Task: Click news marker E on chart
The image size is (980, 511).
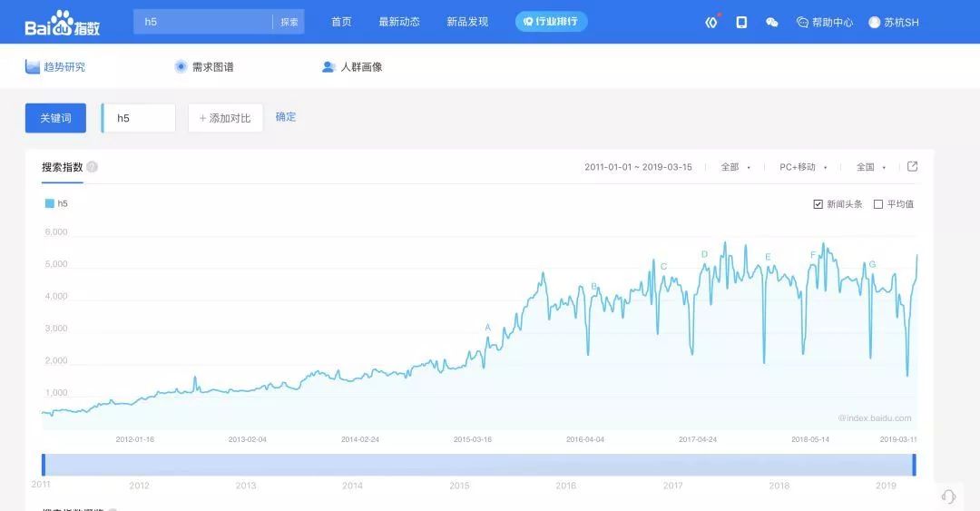Action: tap(768, 257)
